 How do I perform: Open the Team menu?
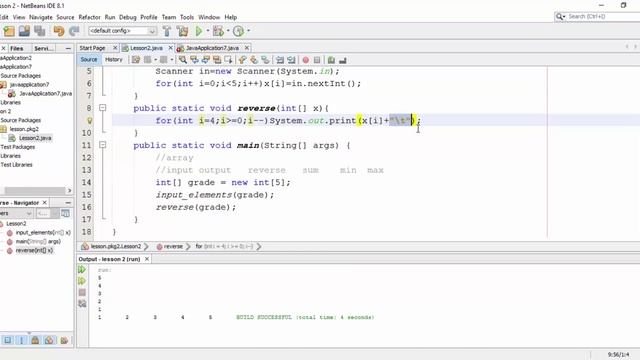coord(169,17)
